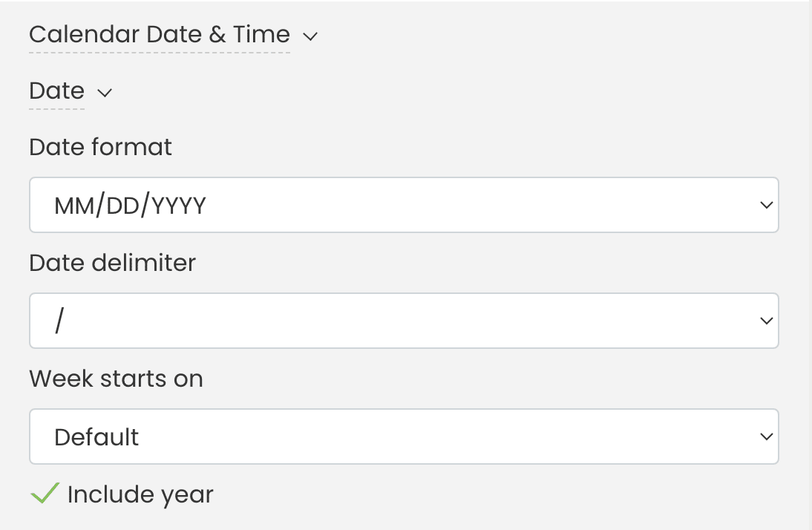
Task: Open the Week starts on dropdown
Action: coord(404,436)
